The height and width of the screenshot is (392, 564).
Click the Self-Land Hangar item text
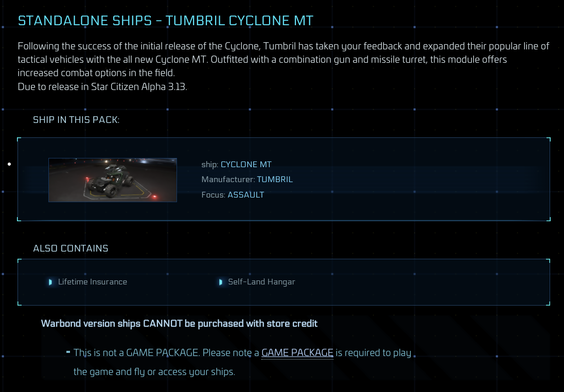tap(261, 282)
